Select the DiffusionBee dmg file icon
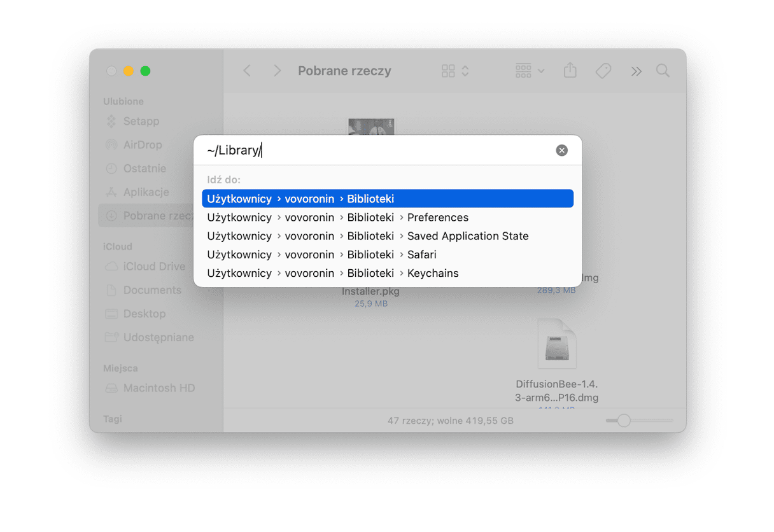The width and height of the screenshot is (774, 532). (x=557, y=344)
